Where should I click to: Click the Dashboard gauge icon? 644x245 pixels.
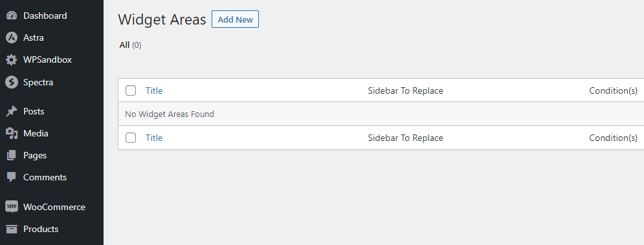pos(12,16)
